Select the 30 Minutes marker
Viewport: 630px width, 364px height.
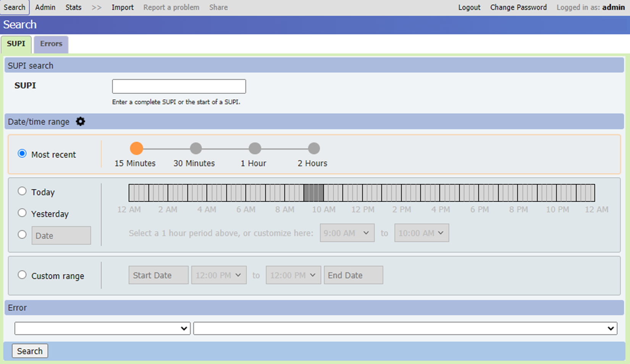click(195, 148)
